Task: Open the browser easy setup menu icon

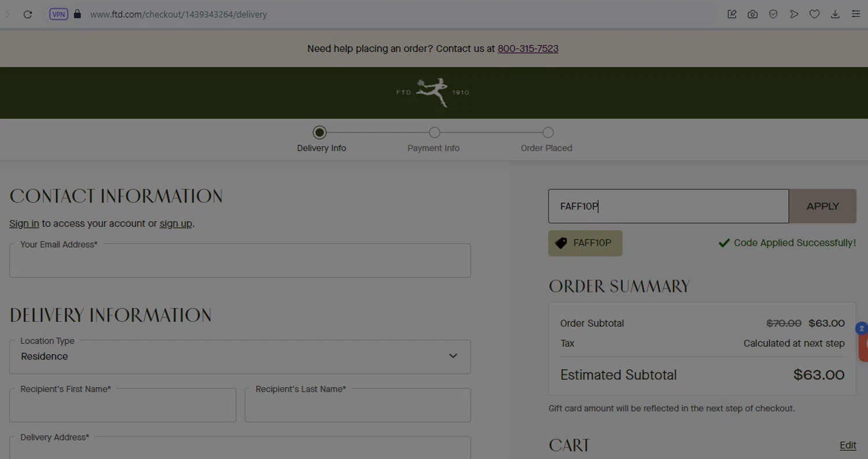Action: (856, 14)
